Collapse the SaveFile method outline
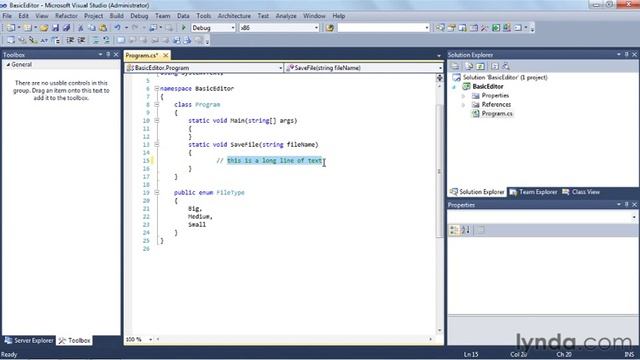The width and height of the screenshot is (640, 360). [156, 144]
